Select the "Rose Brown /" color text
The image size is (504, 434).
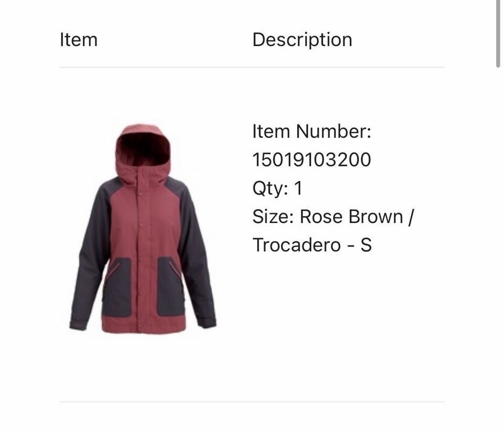point(357,216)
